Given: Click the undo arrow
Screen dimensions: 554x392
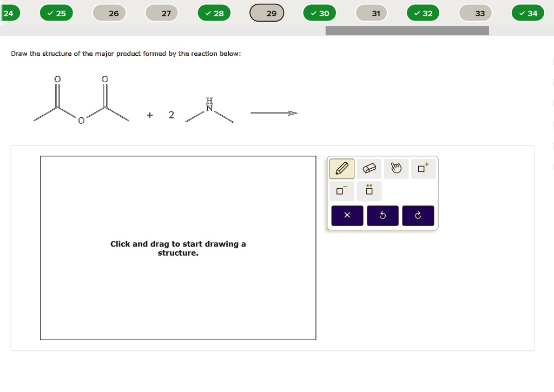Looking at the screenshot, I should [x=382, y=215].
